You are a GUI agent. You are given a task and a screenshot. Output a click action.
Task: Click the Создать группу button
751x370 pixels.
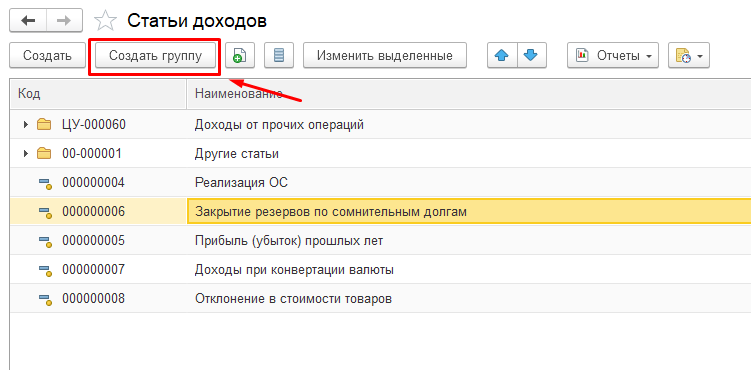point(155,56)
